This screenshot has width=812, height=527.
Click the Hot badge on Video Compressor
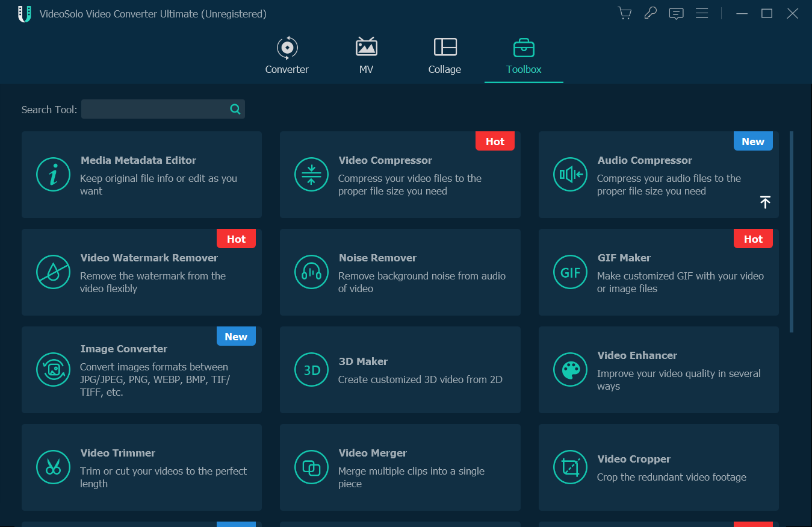coord(495,141)
